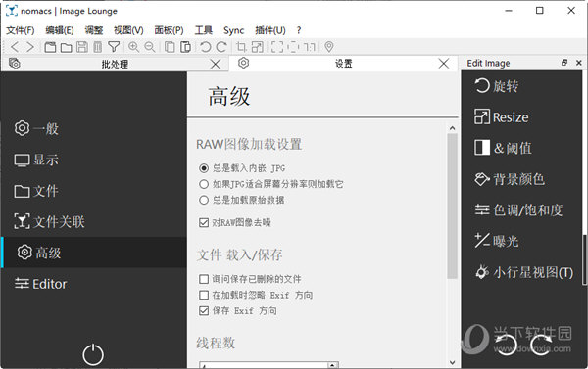Go to previous image with back arrow
Image resolution: width=588 pixels, height=369 pixels.
[15, 47]
